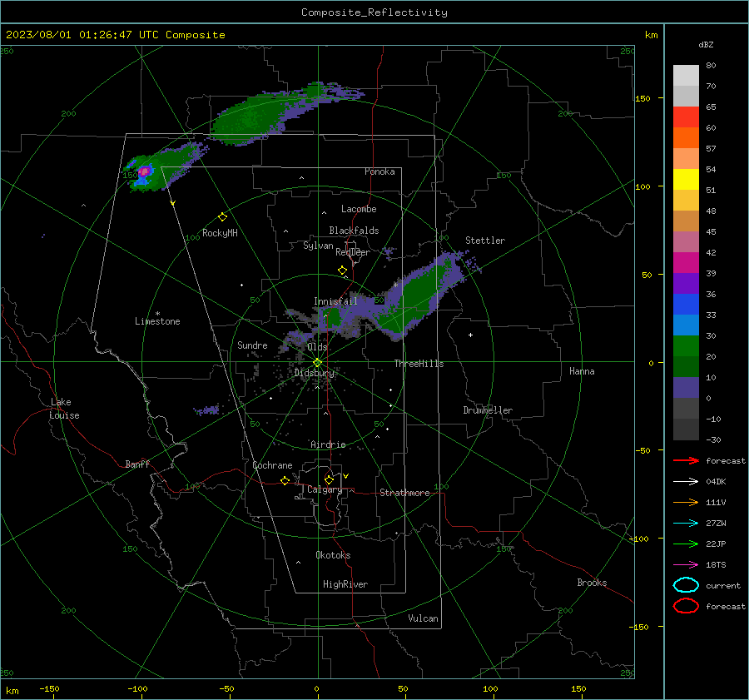This screenshot has height=700, width=749.
Task: Click the dBZ legend heading
Action: pyautogui.click(x=706, y=44)
